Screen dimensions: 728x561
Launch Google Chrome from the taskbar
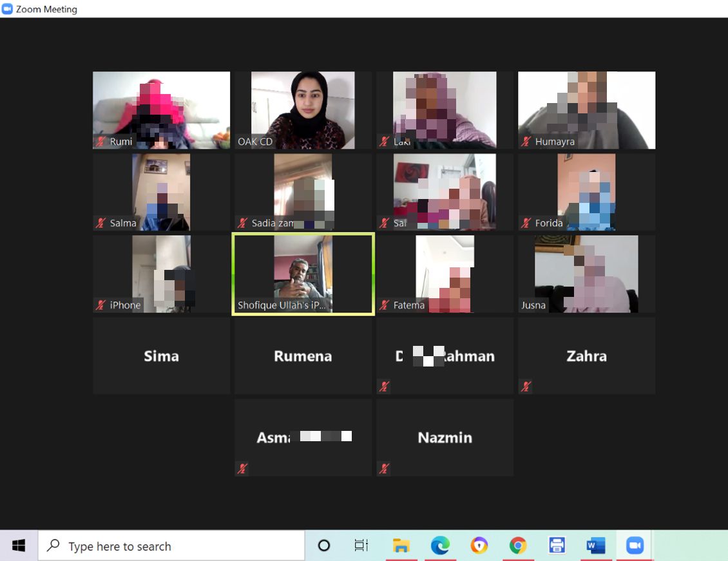[518, 546]
